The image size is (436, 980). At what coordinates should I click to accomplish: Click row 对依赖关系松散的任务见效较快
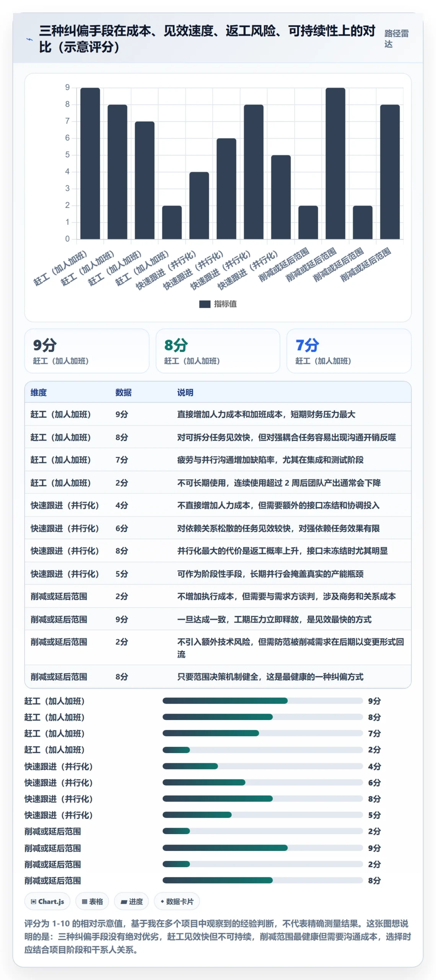tap(218, 528)
